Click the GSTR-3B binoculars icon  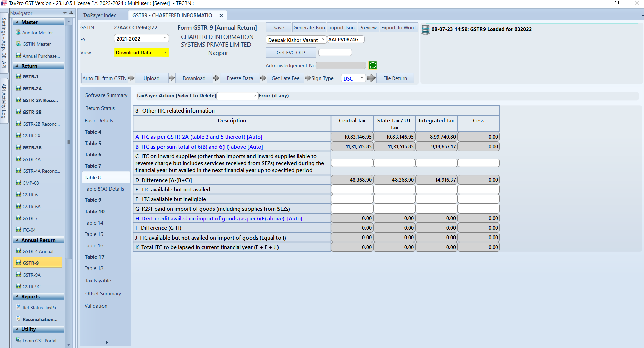[x=18, y=147]
